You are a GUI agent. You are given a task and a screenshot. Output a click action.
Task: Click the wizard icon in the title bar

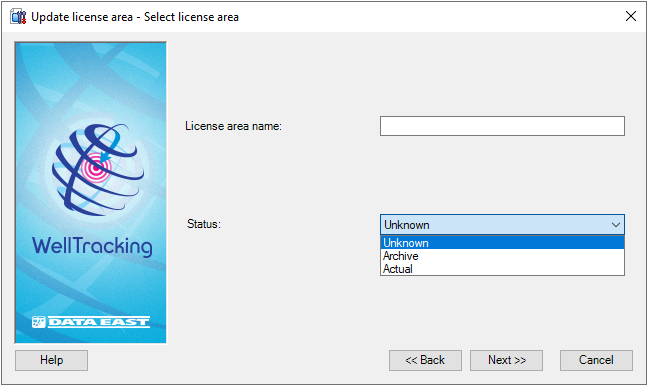18,17
